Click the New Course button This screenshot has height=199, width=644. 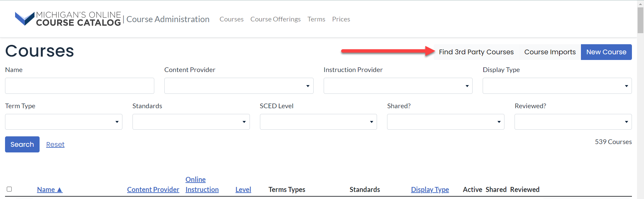(x=606, y=52)
